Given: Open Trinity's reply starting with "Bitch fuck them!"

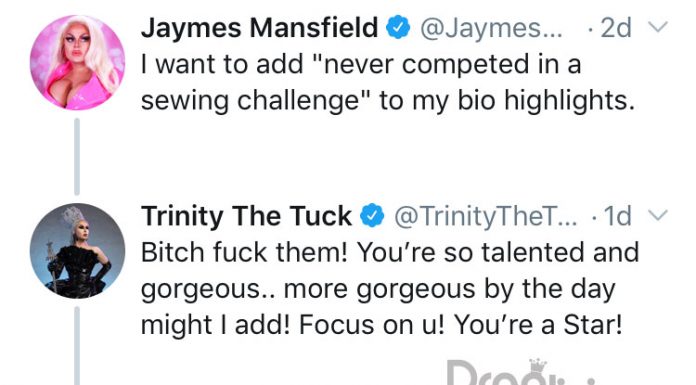Looking at the screenshot, I should (390, 289).
